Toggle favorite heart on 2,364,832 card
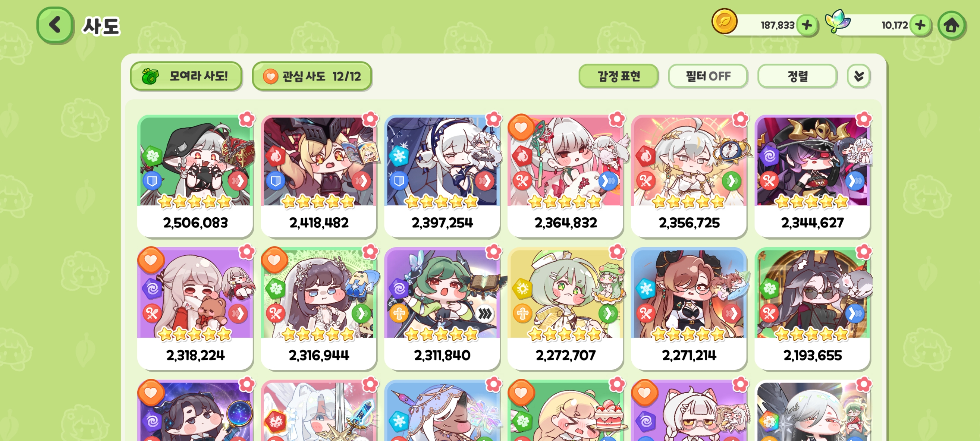980x441 pixels. pos(521,127)
